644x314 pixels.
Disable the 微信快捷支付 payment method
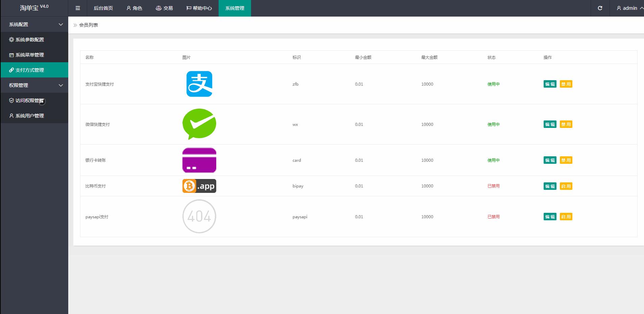tap(566, 125)
